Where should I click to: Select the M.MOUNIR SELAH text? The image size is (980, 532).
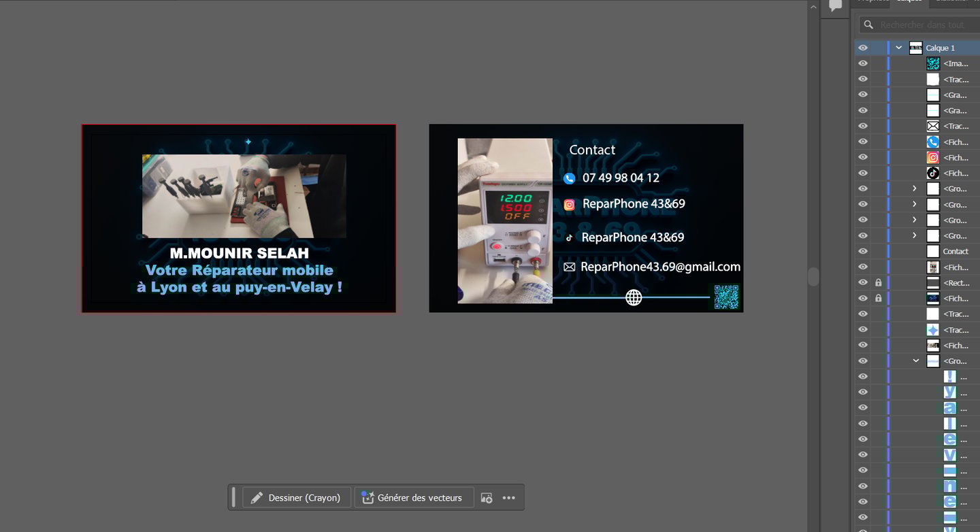click(239, 253)
